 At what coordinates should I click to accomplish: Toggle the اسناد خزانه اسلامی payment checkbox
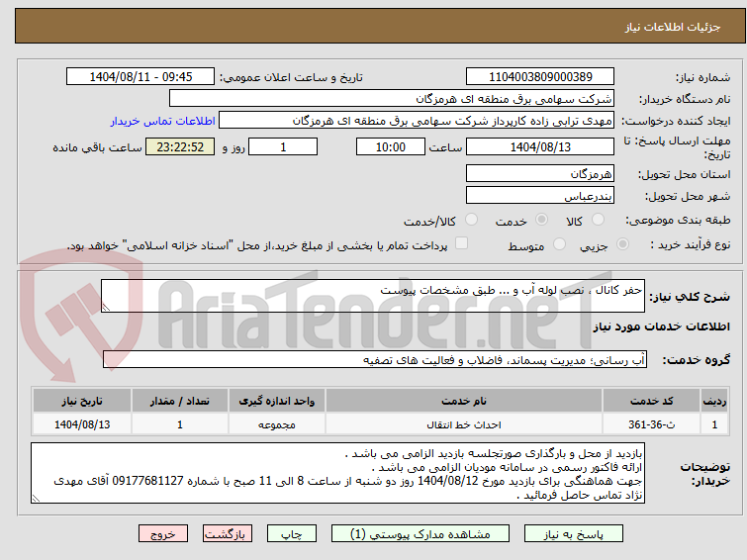[x=461, y=243]
